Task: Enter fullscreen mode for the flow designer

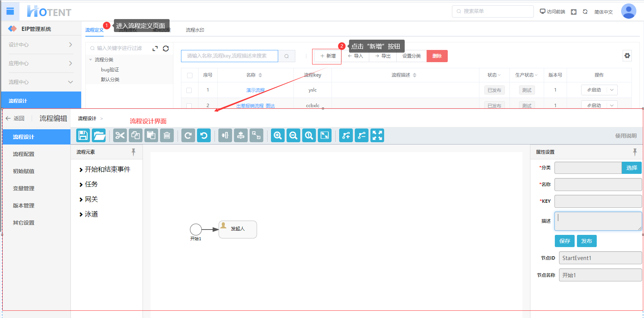Action: (x=377, y=135)
